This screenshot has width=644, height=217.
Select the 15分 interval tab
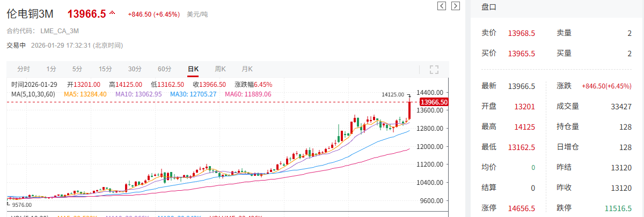point(105,69)
